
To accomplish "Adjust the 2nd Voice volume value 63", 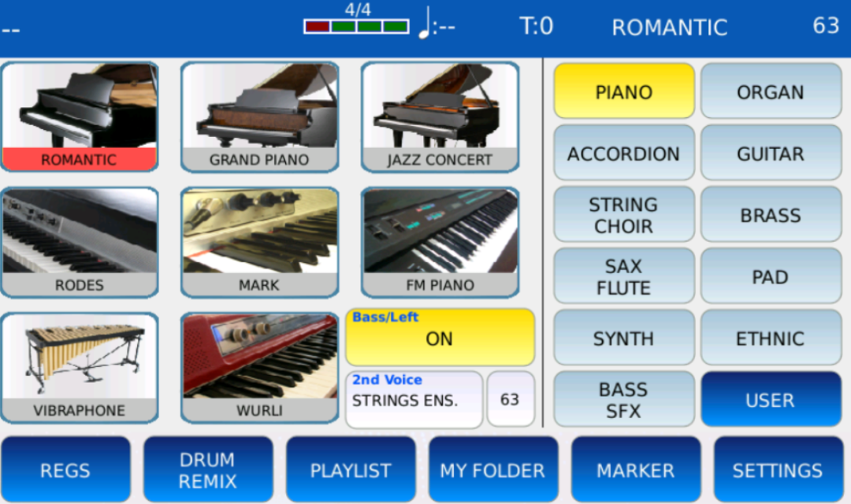I will (511, 399).
